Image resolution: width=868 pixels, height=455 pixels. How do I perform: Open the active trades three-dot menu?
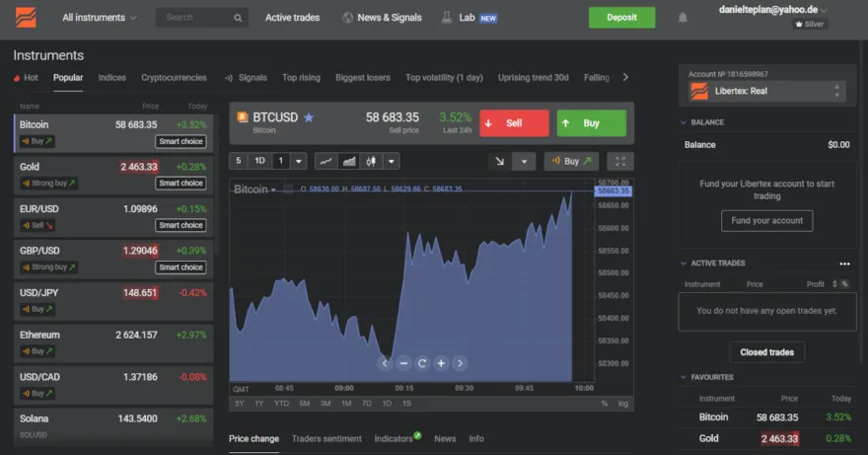(x=844, y=264)
